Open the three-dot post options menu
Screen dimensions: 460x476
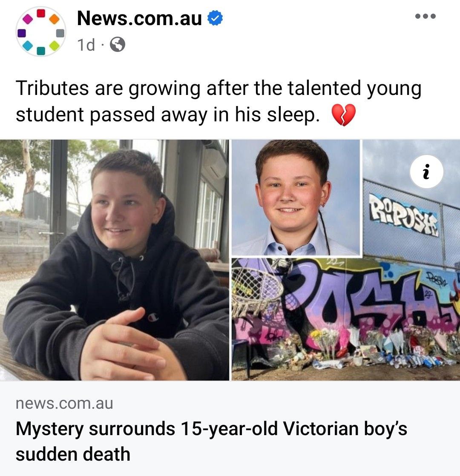click(x=425, y=16)
